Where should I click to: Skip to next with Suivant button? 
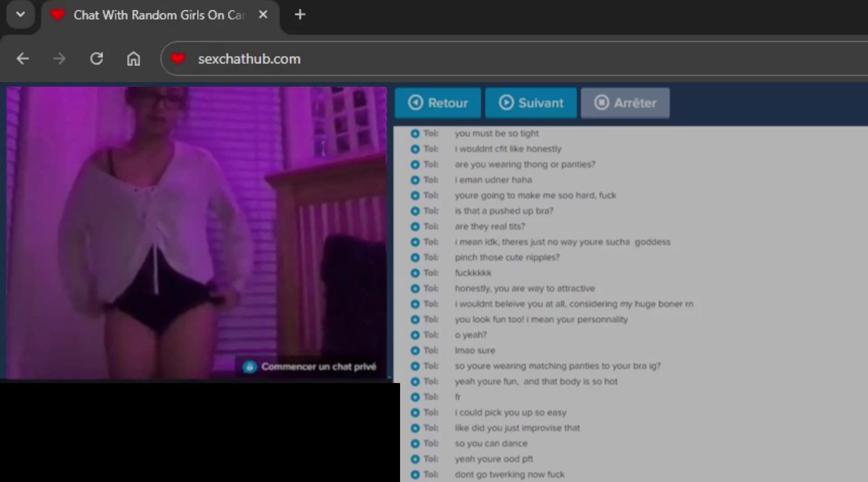(x=531, y=103)
